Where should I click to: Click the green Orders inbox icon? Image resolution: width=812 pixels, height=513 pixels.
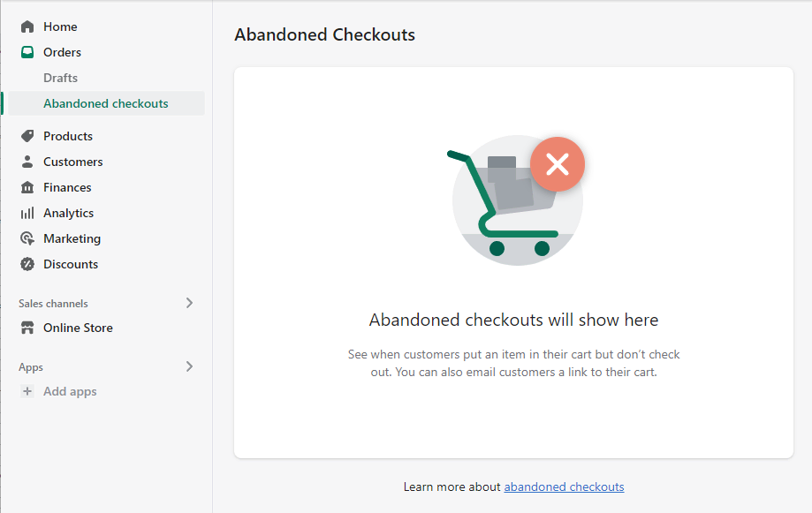[27, 52]
